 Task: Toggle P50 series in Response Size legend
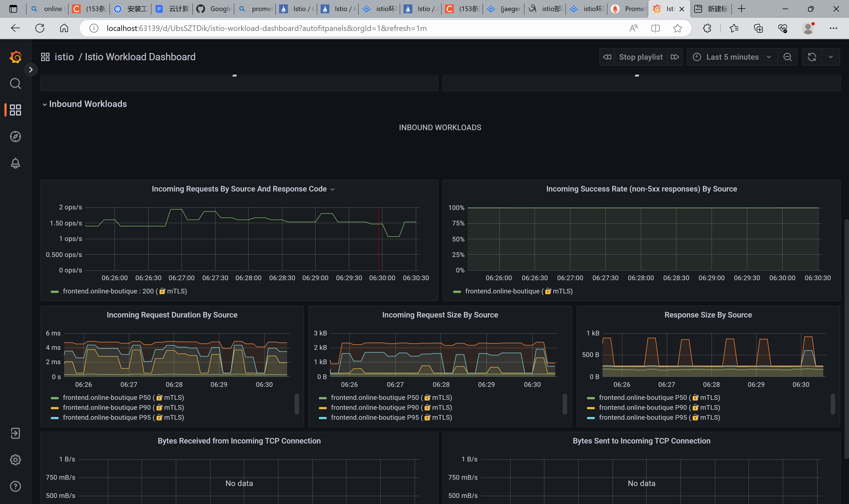pos(659,397)
